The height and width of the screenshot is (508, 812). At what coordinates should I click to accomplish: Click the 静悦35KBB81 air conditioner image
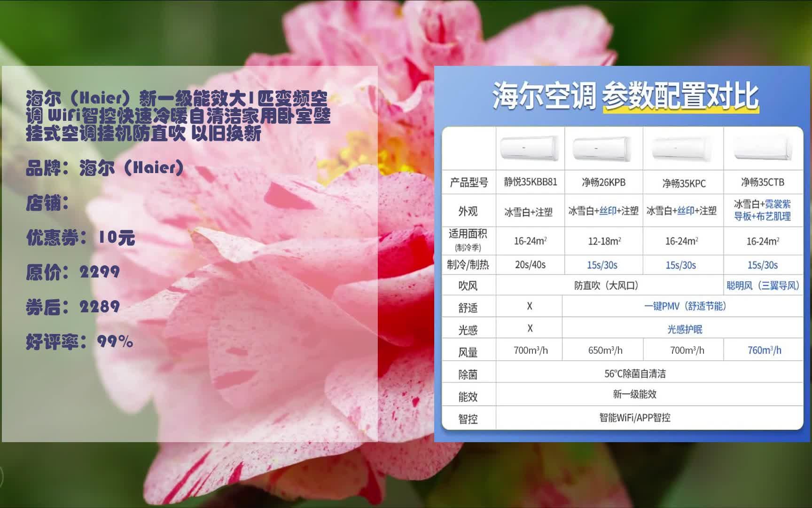point(529,149)
